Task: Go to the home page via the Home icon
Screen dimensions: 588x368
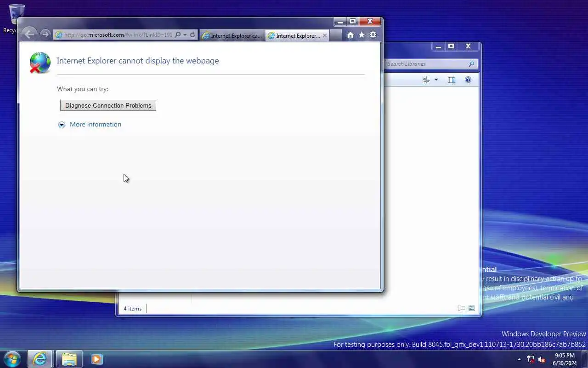Action: pyautogui.click(x=351, y=35)
